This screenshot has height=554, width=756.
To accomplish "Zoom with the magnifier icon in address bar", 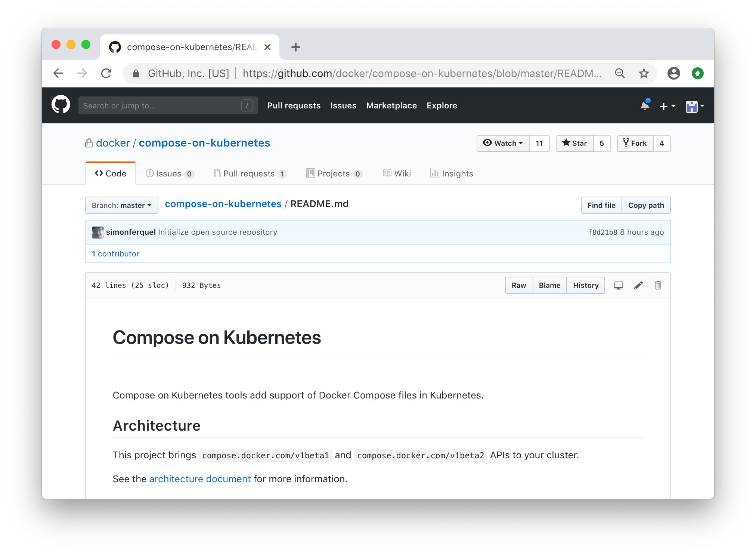I will (x=620, y=73).
